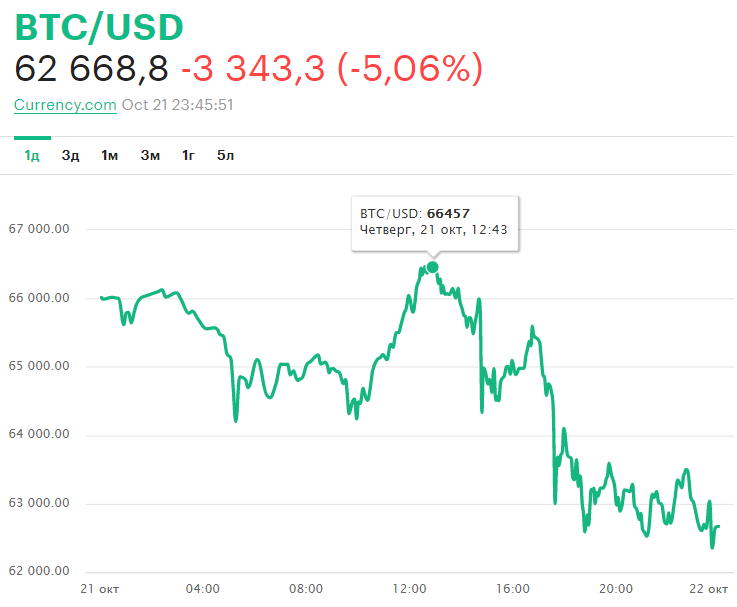Switch to the 3д range tab
This screenshot has height=607, width=737.
coord(70,155)
